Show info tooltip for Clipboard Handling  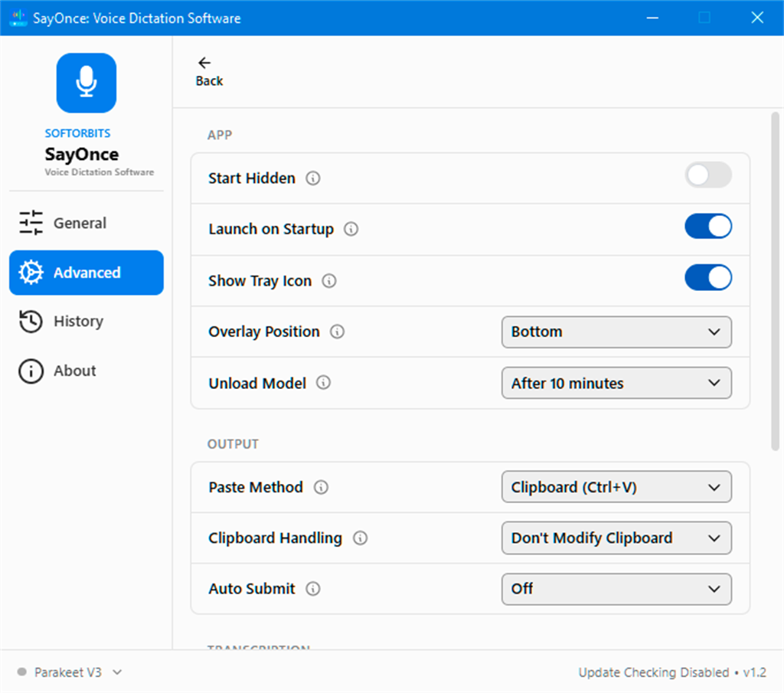[x=360, y=538]
